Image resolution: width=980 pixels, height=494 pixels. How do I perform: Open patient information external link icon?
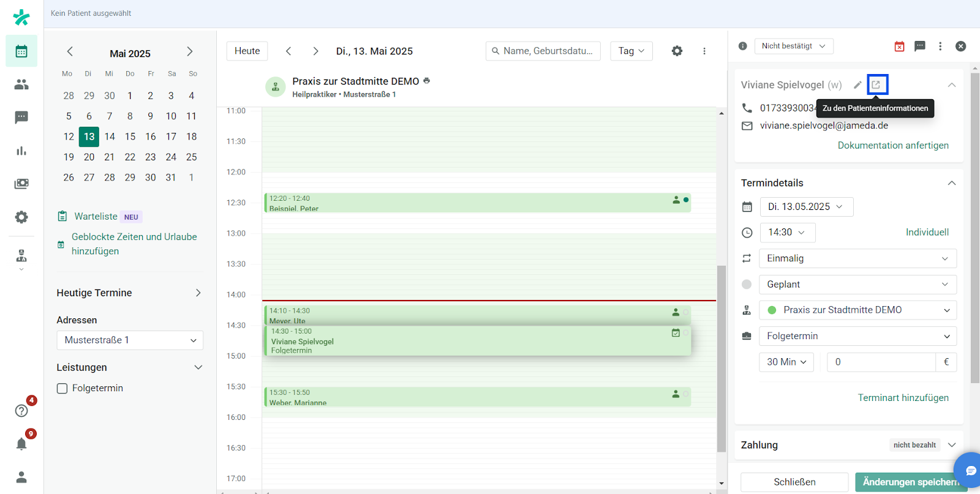(876, 84)
